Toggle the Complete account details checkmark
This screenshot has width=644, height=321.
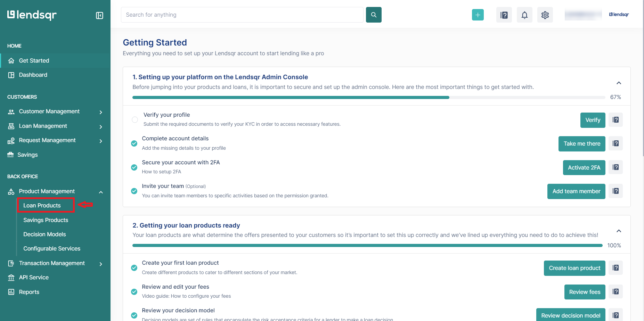pos(134,143)
